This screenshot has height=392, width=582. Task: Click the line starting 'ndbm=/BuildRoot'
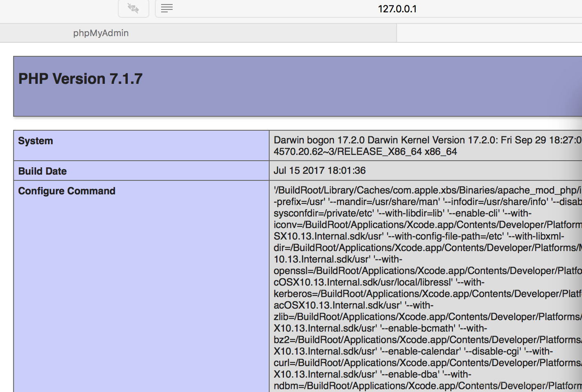point(427,386)
